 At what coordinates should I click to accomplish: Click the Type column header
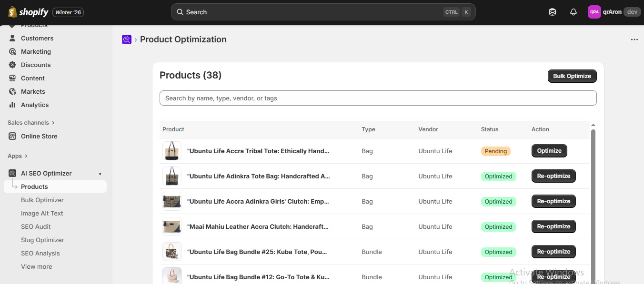pos(368,129)
